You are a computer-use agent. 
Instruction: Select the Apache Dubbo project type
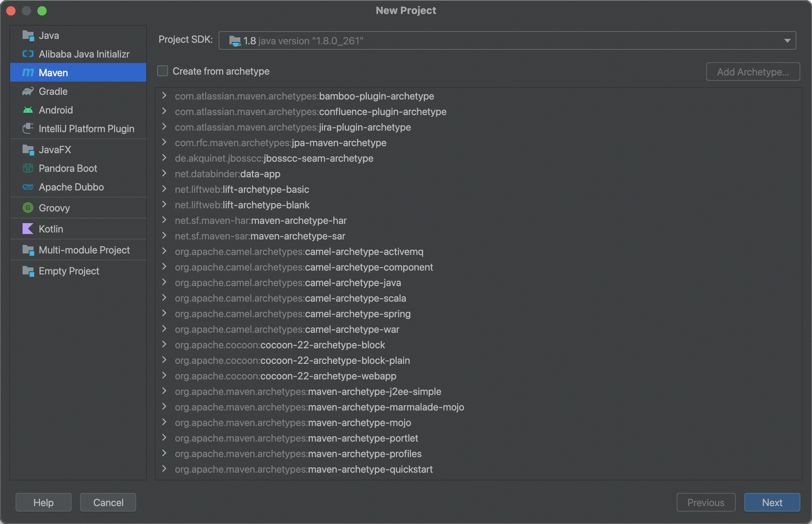pyautogui.click(x=71, y=187)
